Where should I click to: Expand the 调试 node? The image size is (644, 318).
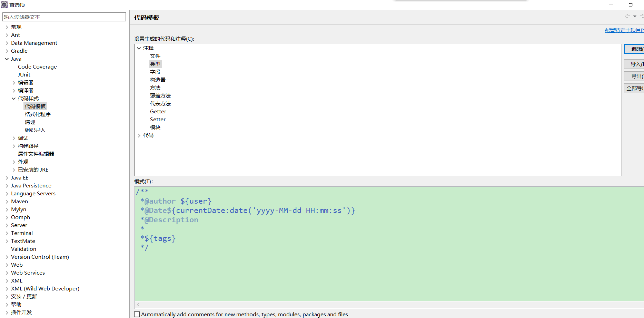coord(14,138)
